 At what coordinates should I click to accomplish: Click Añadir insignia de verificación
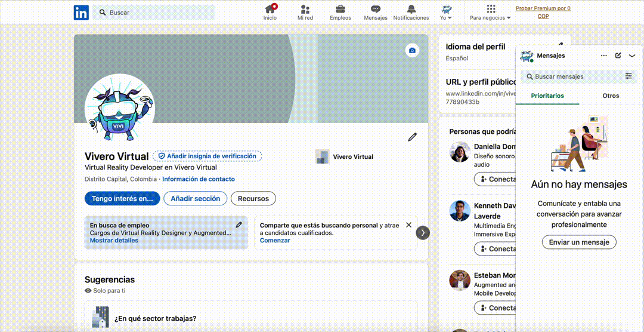click(208, 156)
